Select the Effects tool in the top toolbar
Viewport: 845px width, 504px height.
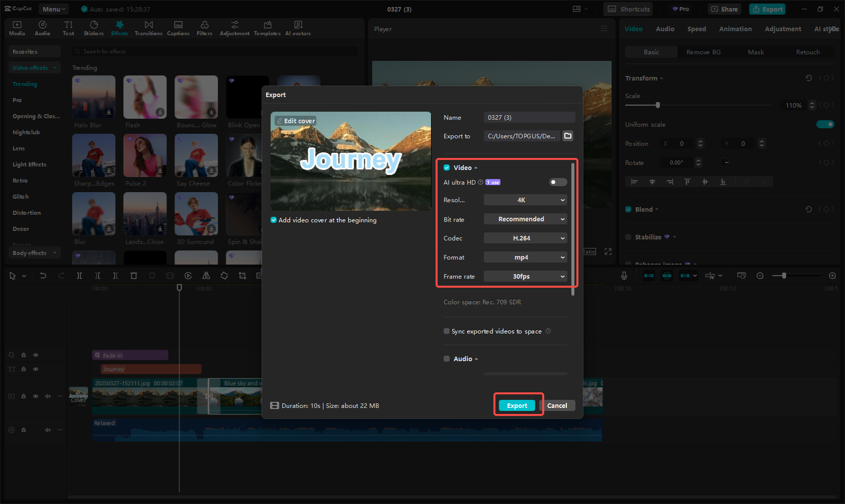click(x=119, y=28)
